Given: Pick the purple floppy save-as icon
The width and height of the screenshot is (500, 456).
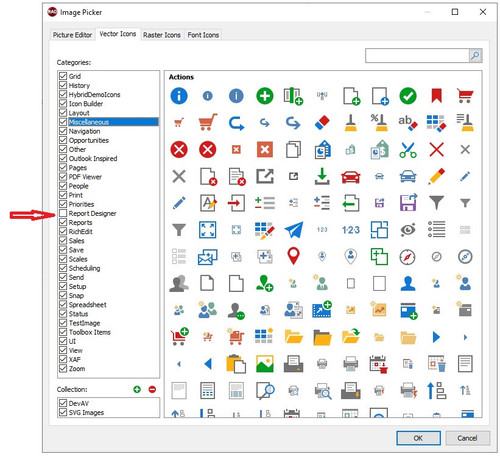Looking at the screenshot, I should [x=408, y=203].
